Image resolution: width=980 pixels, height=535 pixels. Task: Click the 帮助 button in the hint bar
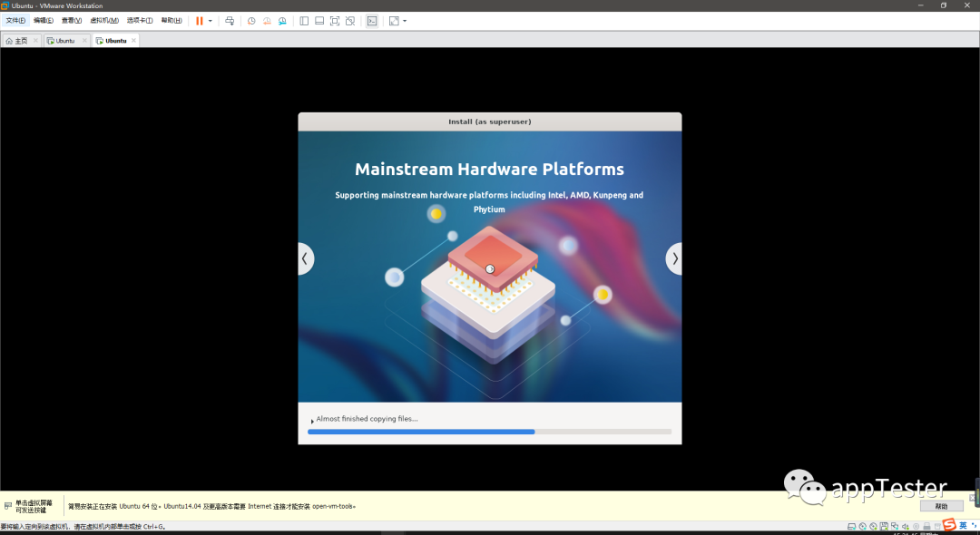coord(942,506)
